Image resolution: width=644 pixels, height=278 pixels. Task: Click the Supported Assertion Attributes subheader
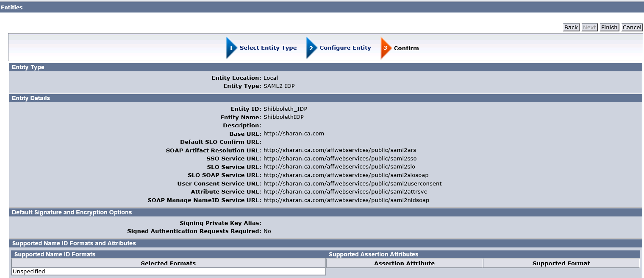point(373,254)
